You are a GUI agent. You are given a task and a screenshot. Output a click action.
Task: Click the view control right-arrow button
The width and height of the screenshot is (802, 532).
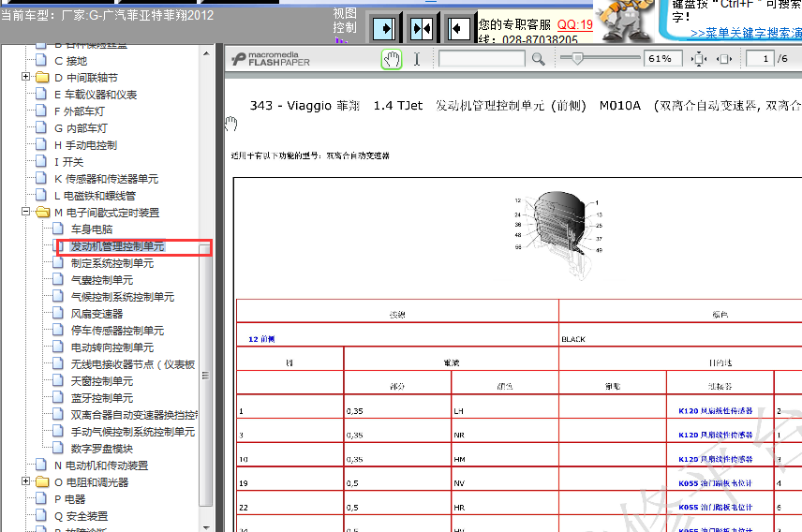[385, 29]
